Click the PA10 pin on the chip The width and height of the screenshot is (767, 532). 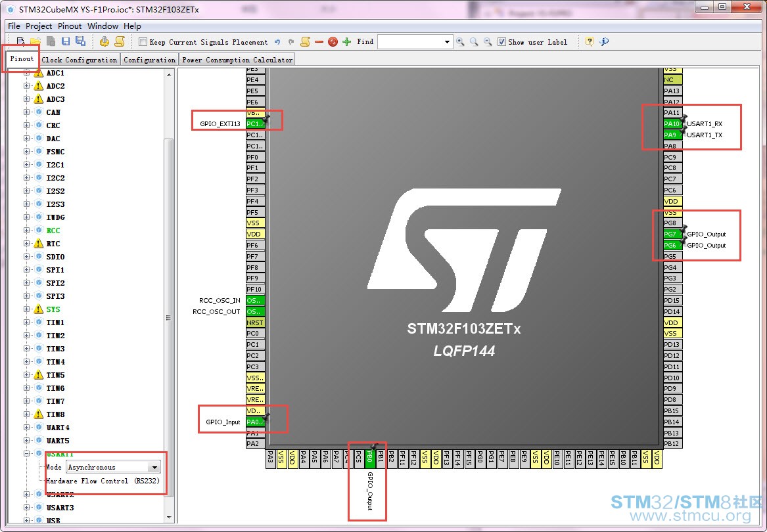672,123
